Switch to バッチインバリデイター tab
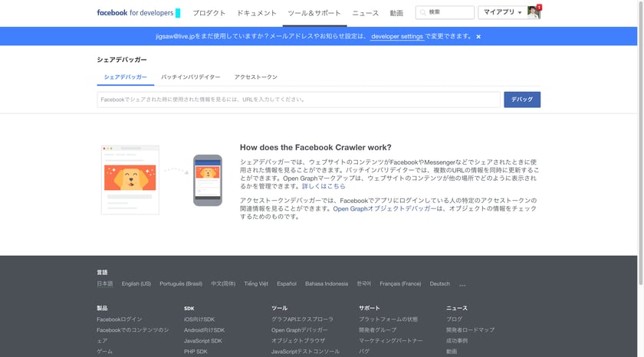This screenshot has width=644, height=357. pyautogui.click(x=191, y=77)
